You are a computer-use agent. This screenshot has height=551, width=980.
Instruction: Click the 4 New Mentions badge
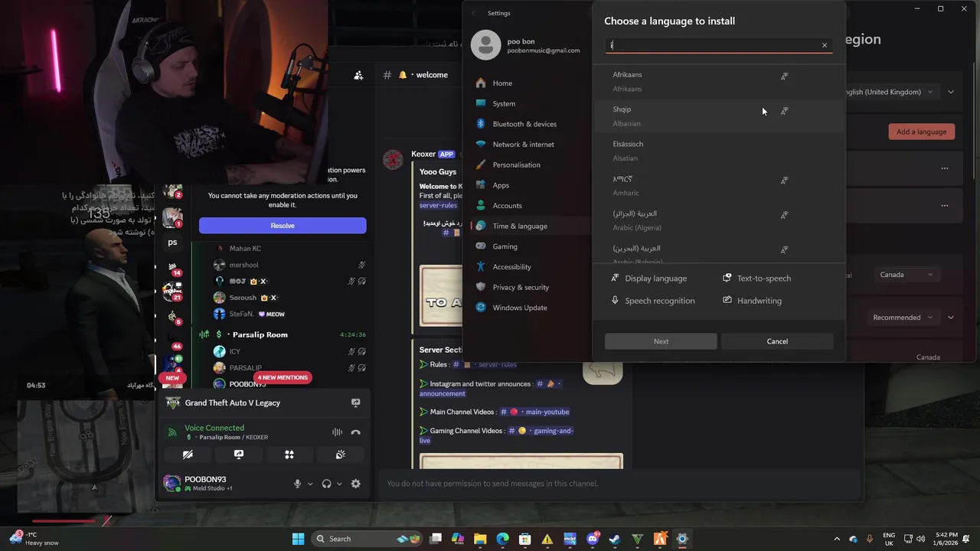tap(283, 377)
